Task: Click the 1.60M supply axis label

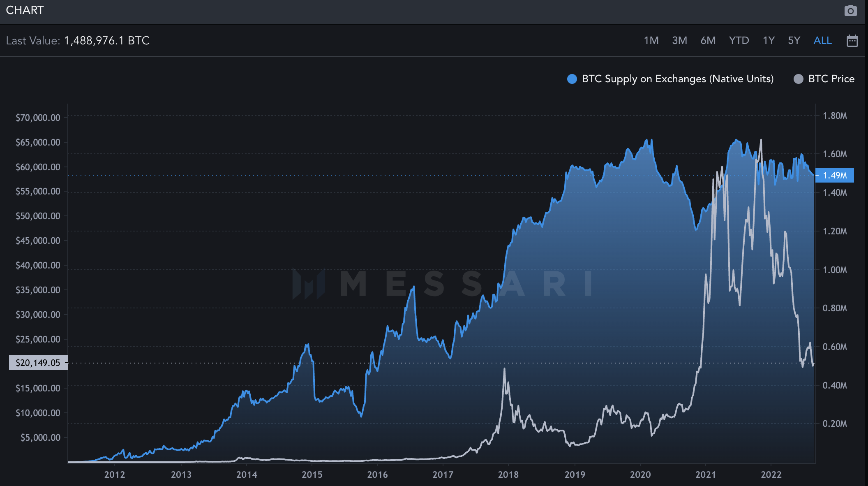Action: (835, 154)
